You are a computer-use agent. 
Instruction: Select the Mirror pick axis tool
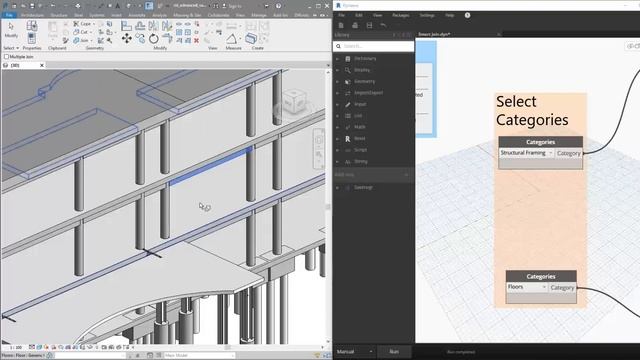click(153, 26)
